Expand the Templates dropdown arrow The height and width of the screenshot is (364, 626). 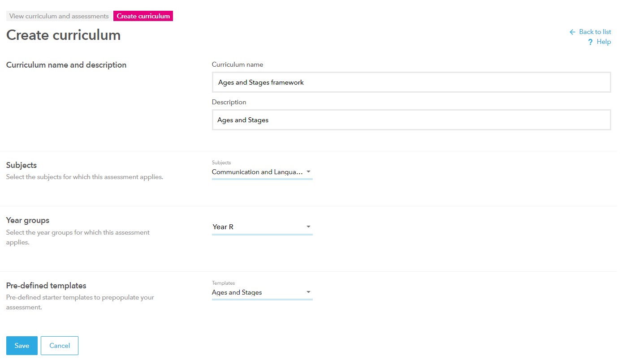pyautogui.click(x=308, y=292)
